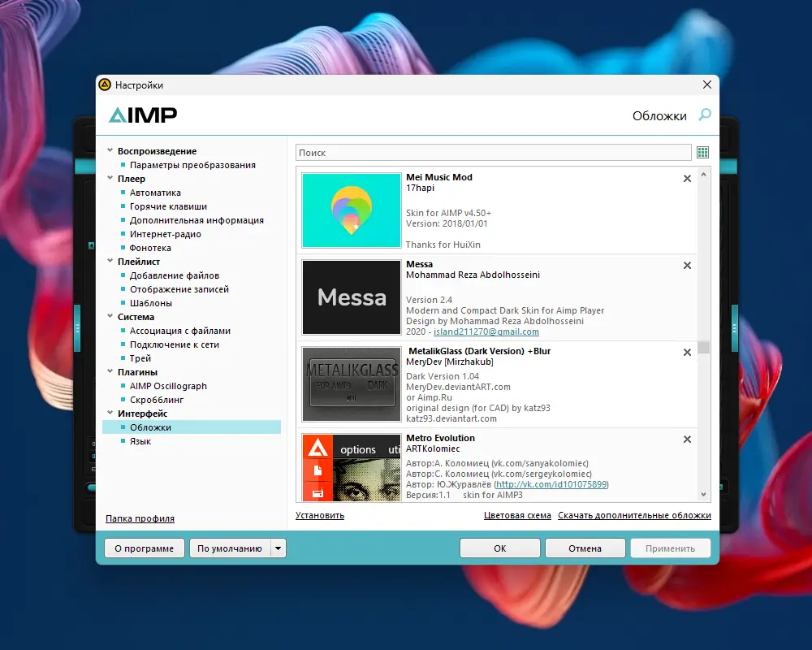Select Шаблоны in the tree
This screenshot has width=812, height=650.
pos(151,303)
